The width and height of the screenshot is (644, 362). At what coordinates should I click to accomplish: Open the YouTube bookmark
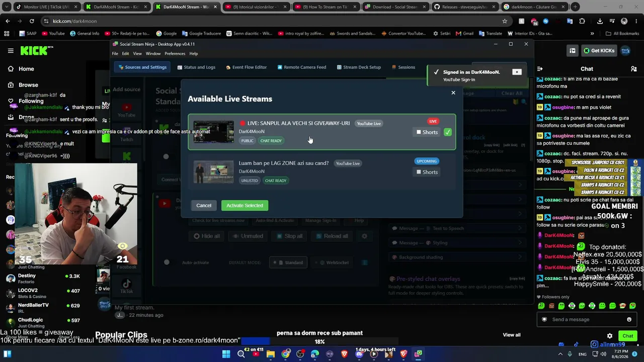53,34
